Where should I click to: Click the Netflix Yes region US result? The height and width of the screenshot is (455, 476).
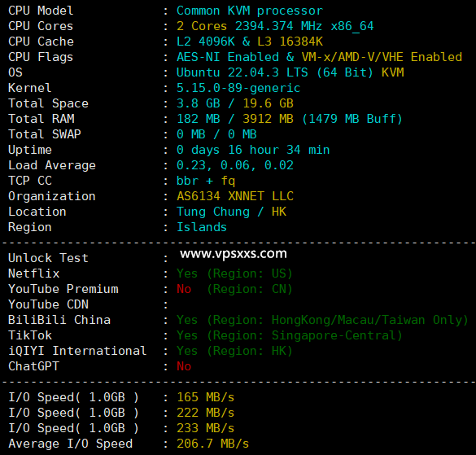coord(234,273)
